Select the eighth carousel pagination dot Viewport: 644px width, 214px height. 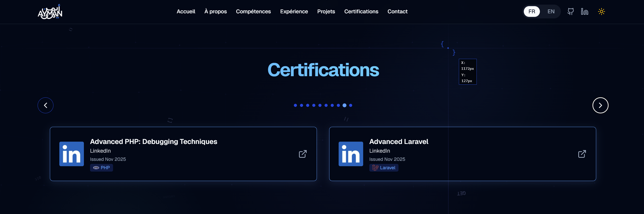(338, 105)
